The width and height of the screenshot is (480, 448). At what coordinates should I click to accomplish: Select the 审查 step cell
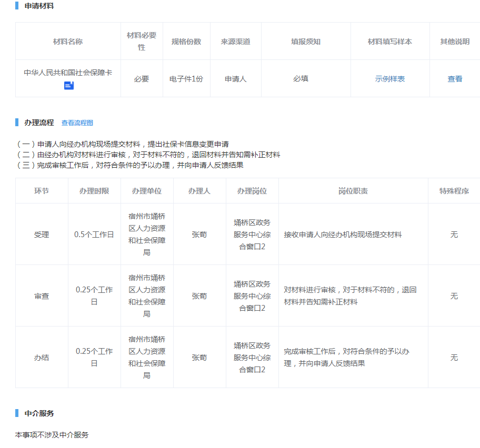click(x=42, y=296)
